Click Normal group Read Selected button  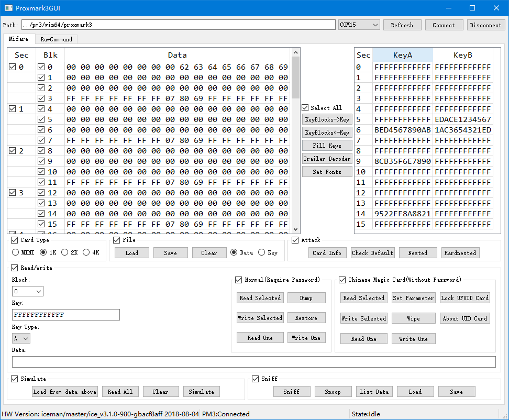[260, 298]
